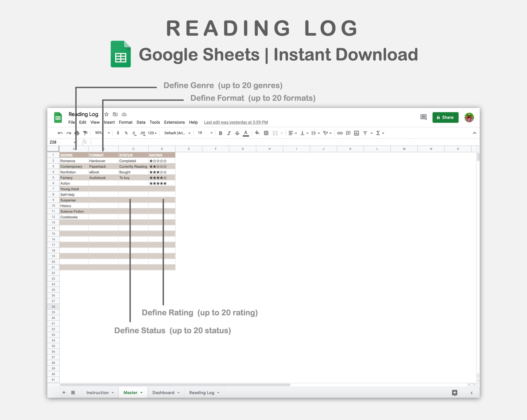Toggle strikethrough formatting
Viewport: 527px width, 420px height.
237,133
